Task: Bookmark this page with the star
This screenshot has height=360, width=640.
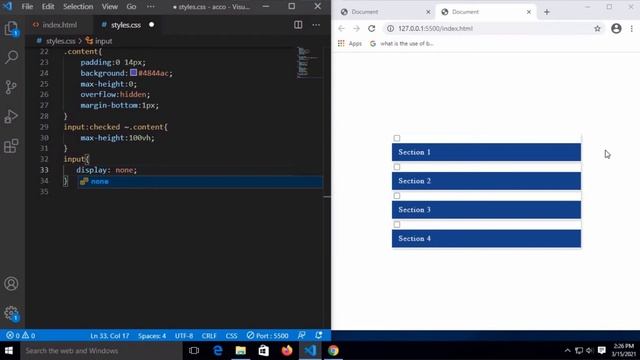Action: (x=597, y=29)
